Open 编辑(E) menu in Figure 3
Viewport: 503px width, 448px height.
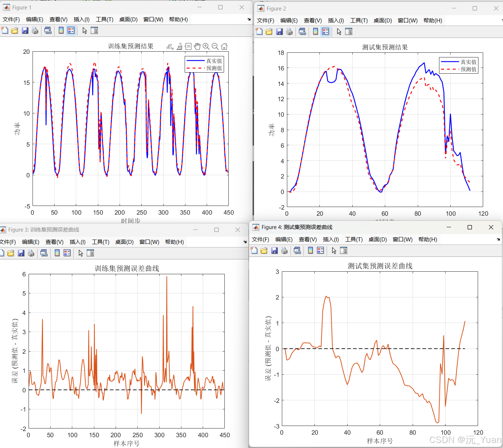31,242
